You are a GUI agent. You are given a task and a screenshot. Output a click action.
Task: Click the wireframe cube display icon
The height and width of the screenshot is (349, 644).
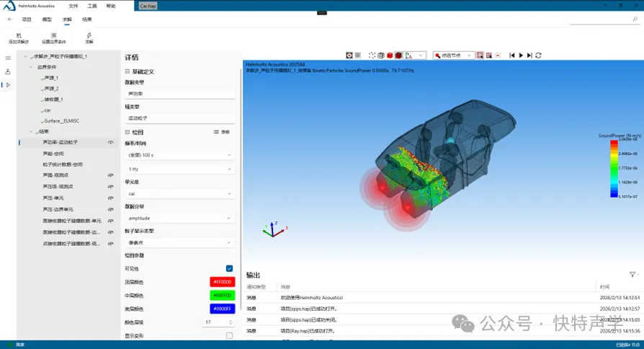pos(381,55)
